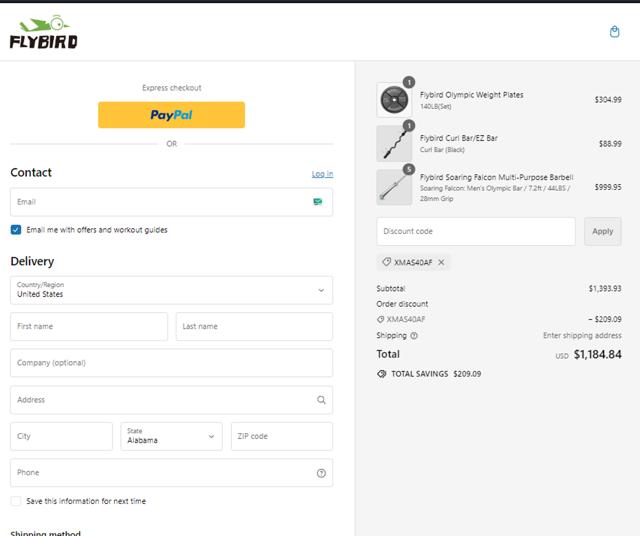Click the Soaring Falcon Barbell thumbnail
Screen dimensions: 640x536
click(394, 187)
